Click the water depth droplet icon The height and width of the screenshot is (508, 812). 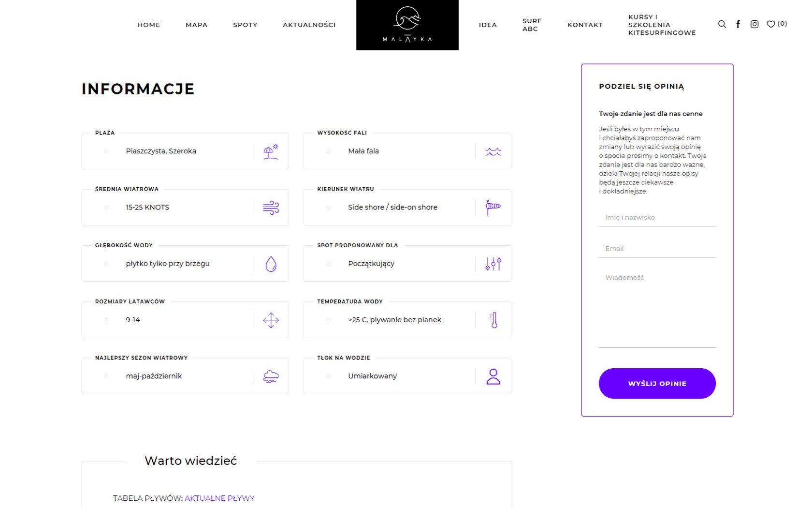tap(271, 264)
